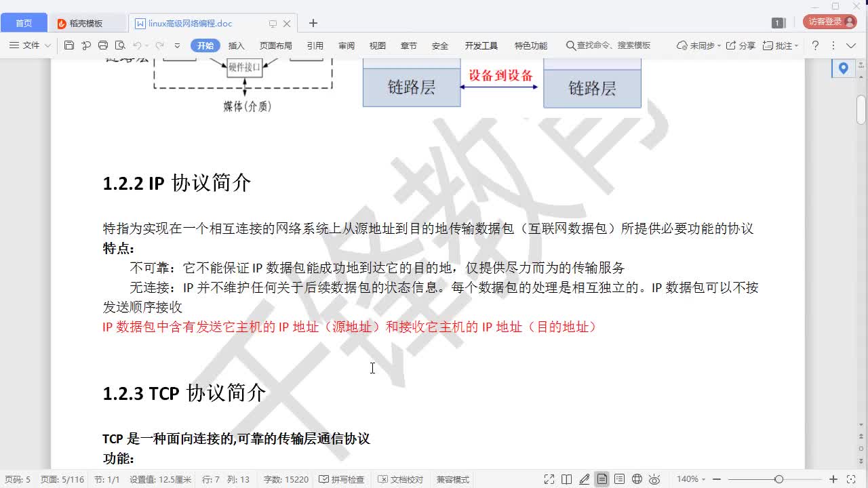868x488 pixels.
Task: Click the export to PDF icon beside Save
Action: (86, 45)
